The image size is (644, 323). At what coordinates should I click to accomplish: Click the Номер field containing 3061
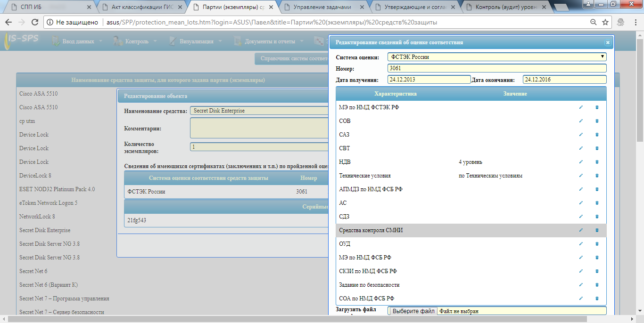pyautogui.click(x=497, y=68)
